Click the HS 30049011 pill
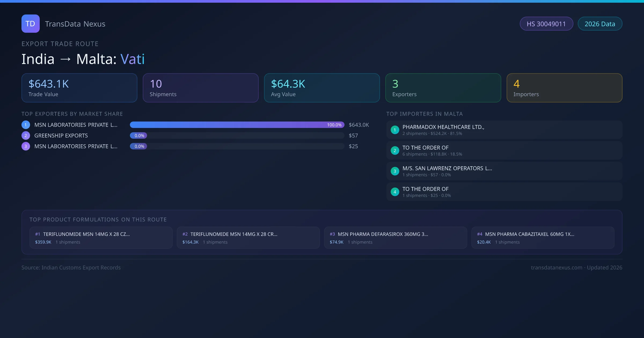 [546, 24]
